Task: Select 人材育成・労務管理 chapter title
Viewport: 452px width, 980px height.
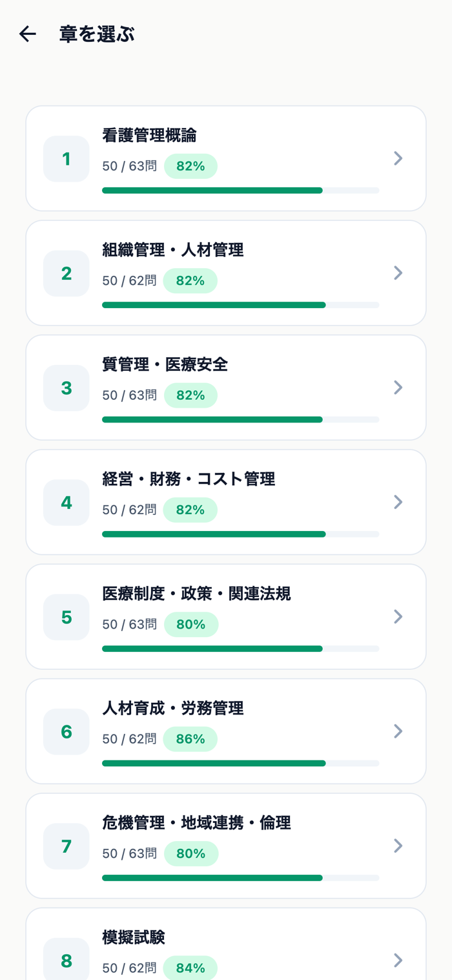Action: pos(173,708)
